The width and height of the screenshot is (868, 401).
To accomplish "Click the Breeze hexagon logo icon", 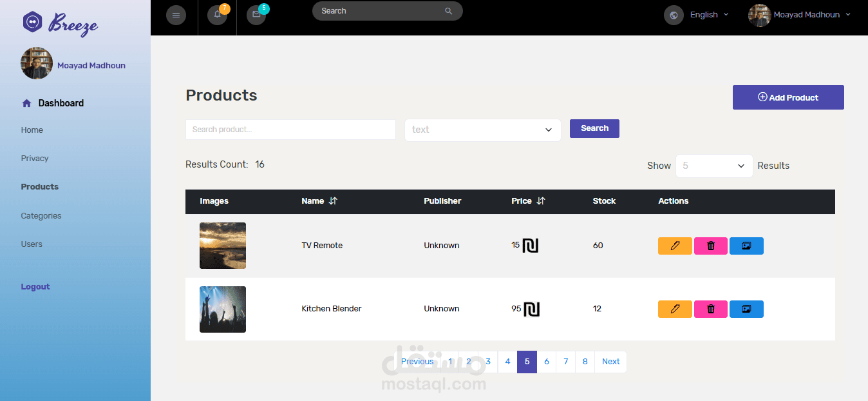I will (x=32, y=22).
